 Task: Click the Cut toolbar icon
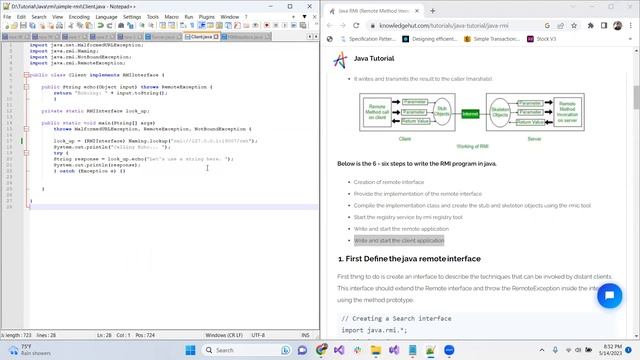click(71, 25)
